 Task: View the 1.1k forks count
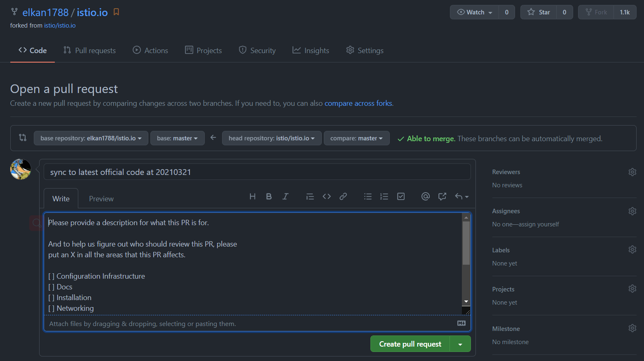pos(625,12)
